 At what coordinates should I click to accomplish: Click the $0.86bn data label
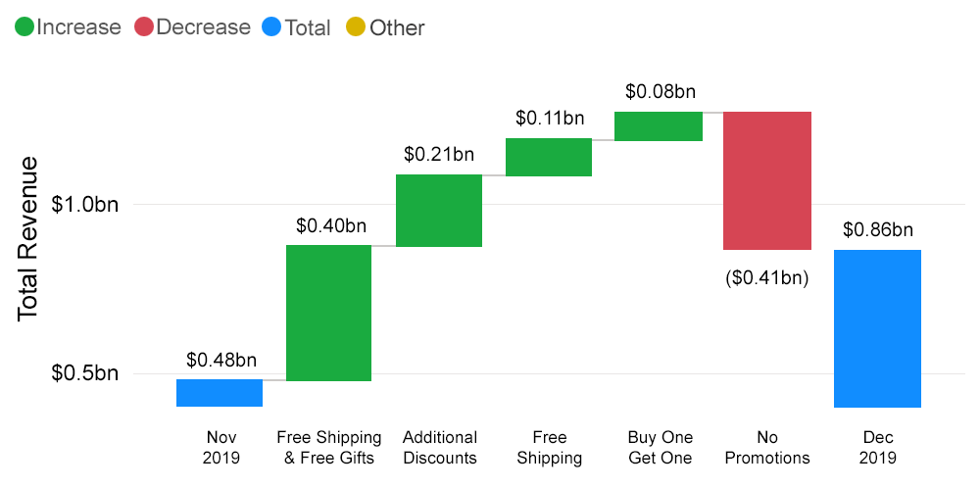pyautogui.click(x=877, y=230)
